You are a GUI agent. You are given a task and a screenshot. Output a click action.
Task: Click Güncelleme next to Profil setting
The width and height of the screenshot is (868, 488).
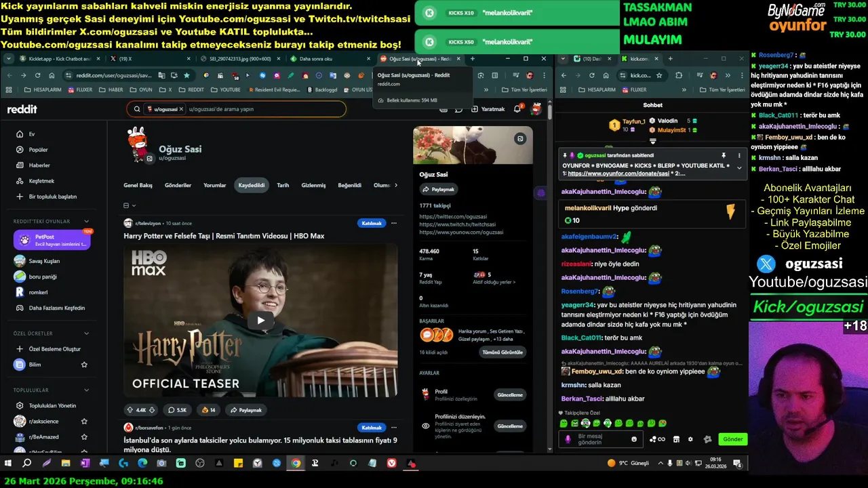coord(510,395)
